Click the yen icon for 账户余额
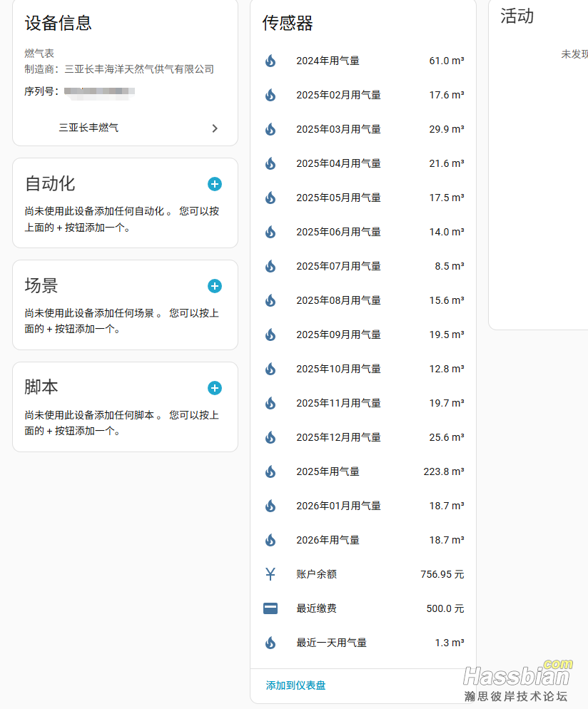 tap(270, 574)
